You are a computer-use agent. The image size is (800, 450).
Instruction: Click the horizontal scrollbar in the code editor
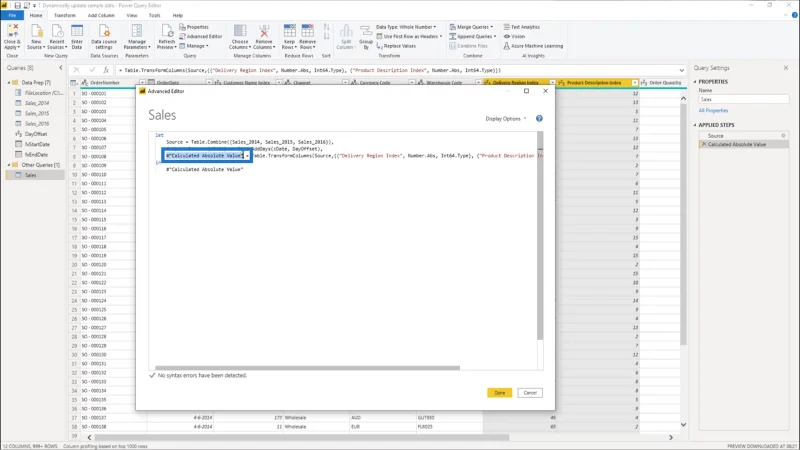tap(307, 368)
